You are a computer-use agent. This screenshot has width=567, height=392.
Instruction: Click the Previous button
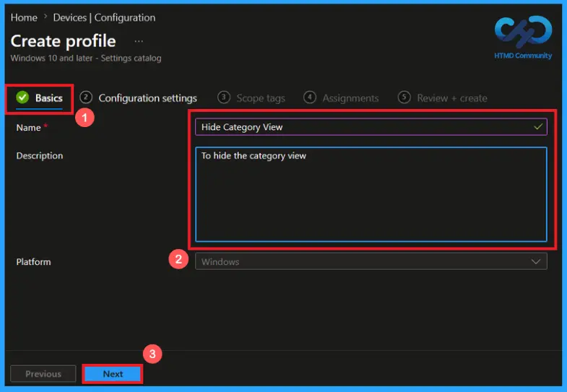(x=43, y=374)
